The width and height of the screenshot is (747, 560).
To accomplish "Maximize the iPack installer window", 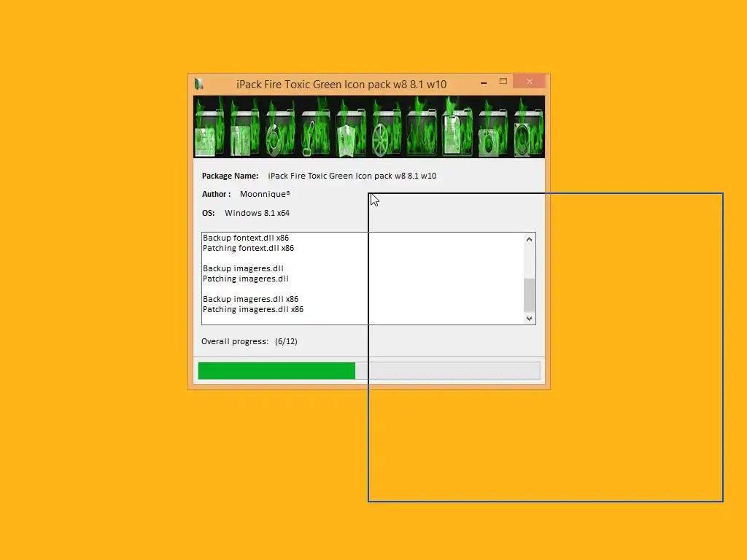I will point(503,82).
